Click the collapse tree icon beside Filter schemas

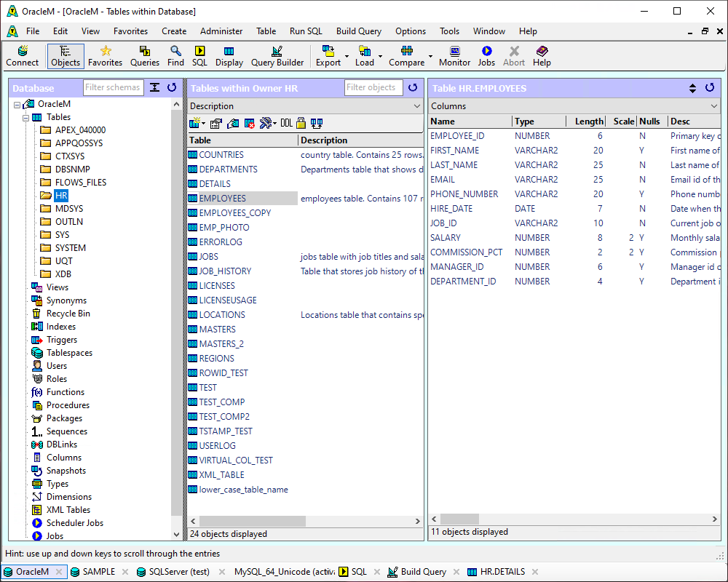pos(154,87)
